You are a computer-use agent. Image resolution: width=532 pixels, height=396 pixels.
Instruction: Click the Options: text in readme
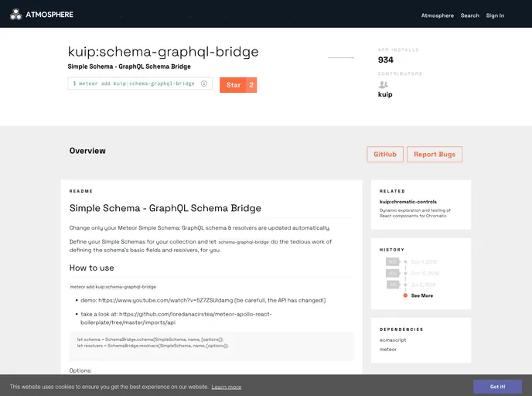[80, 370]
